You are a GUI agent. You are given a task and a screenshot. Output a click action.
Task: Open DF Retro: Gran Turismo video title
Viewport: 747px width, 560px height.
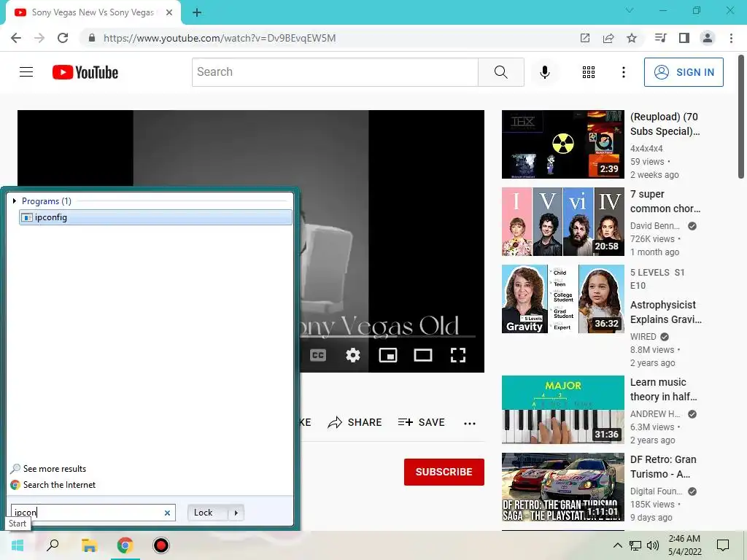click(663, 467)
